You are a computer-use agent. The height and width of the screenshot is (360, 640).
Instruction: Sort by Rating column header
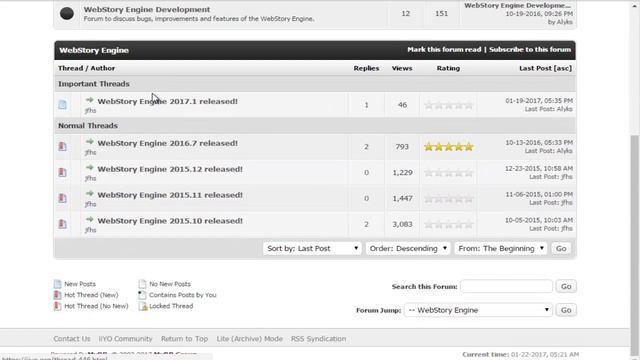448,68
